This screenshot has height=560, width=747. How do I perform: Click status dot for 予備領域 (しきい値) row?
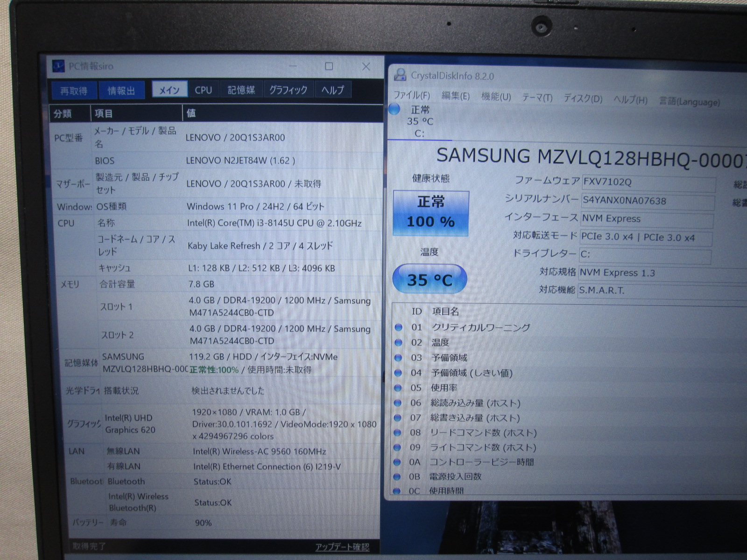pos(398,373)
